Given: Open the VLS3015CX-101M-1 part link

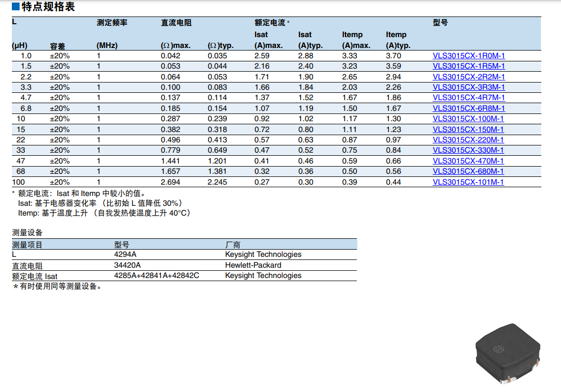Looking at the screenshot, I should point(468,182).
